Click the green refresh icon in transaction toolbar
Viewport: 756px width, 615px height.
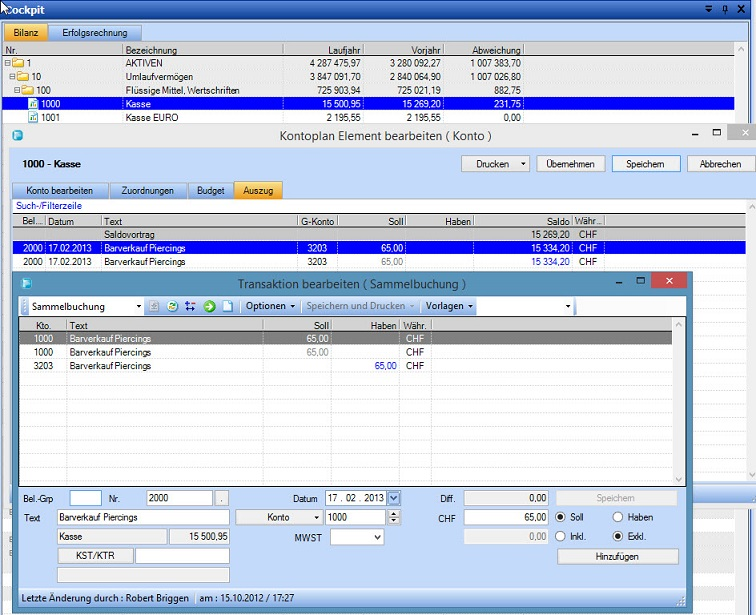click(x=170, y=306)
